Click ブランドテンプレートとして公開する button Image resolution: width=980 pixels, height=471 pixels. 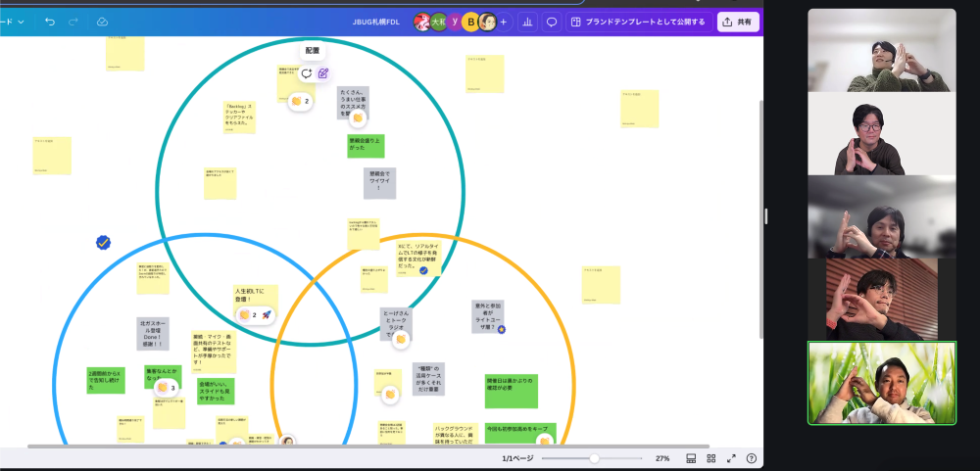[x=639, y=22]
